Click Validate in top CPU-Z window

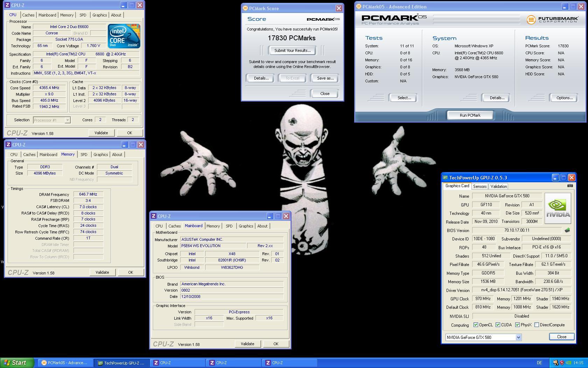pos(101,133)
